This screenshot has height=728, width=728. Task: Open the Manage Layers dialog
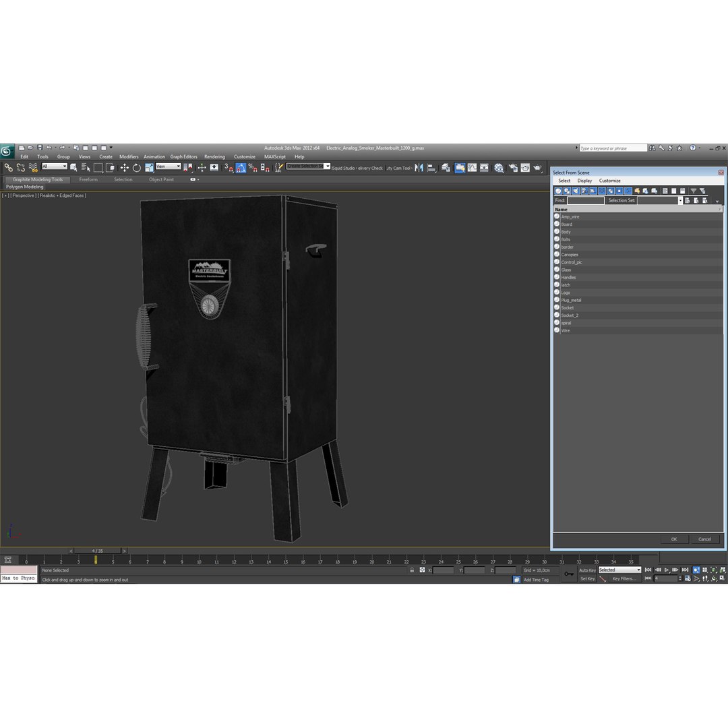[x=446, y=168]
